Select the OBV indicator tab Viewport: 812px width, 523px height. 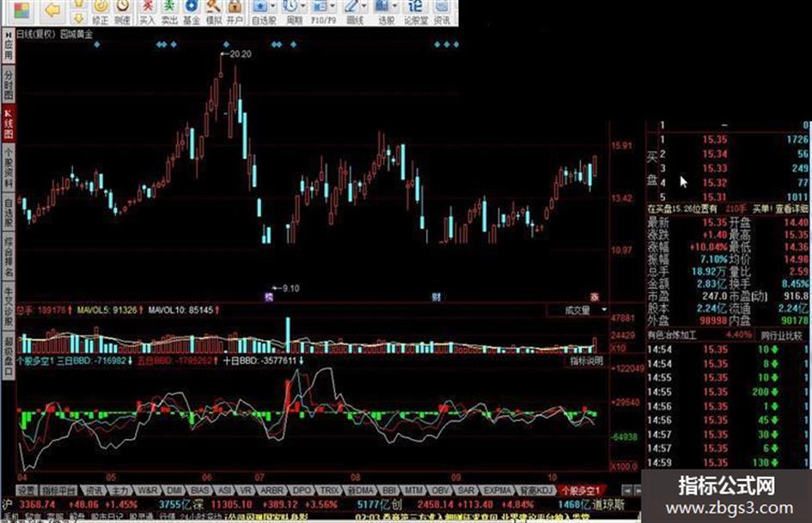click(440, 490)
